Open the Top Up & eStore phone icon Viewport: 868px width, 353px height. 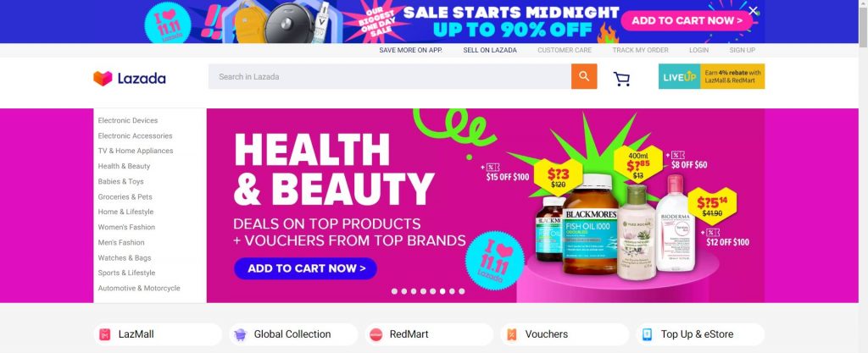[647, 334]
